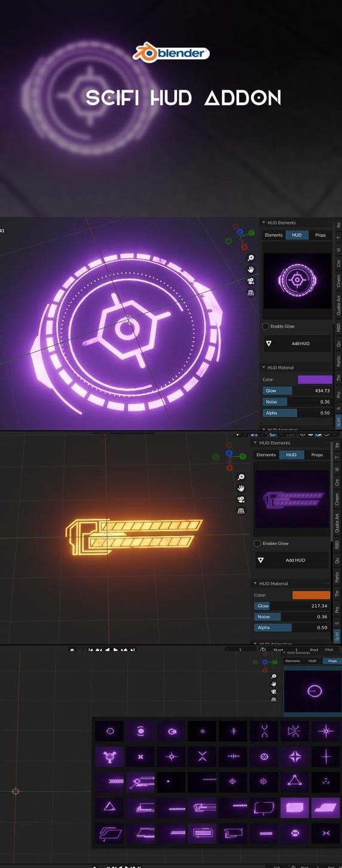The height and width of the screenshot is (868, 342).
Task: Choose the chevron arrows prop thumbnail
Action: (x=109, y=781)
